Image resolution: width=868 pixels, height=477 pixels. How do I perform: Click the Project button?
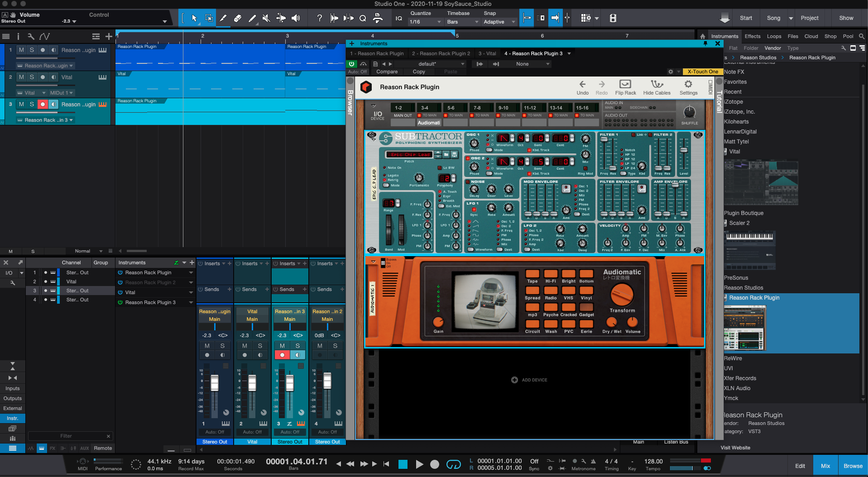coord(809,18)
